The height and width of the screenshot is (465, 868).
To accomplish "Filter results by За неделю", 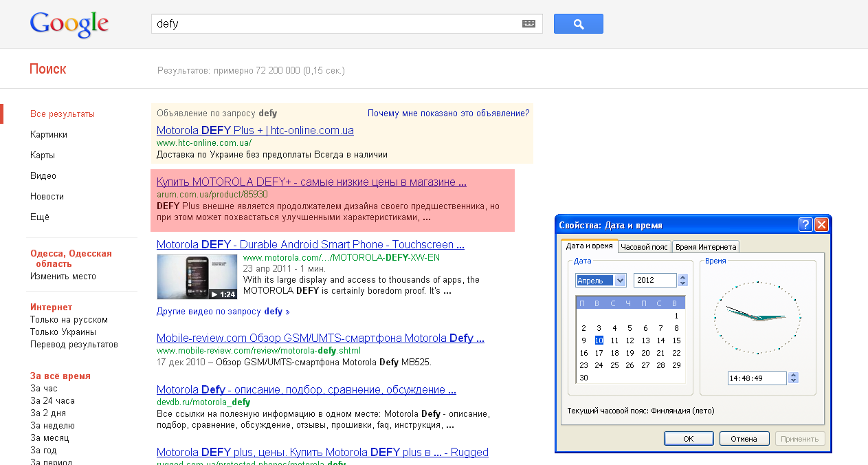I will tap(52, 426).
